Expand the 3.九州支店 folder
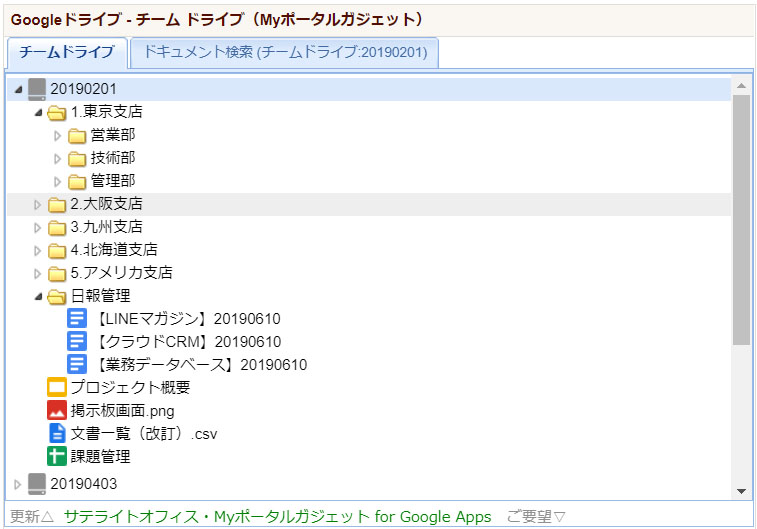 (x=37, y=228)
